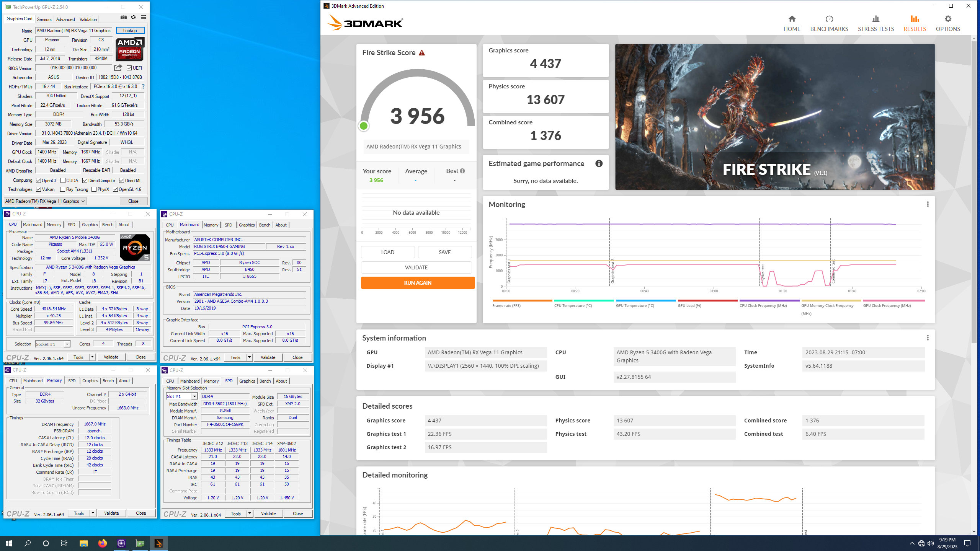The image size is (980, 551).
Task: Expand GPU selection dropdown in GPU-Z
Action: coord(45,201)
